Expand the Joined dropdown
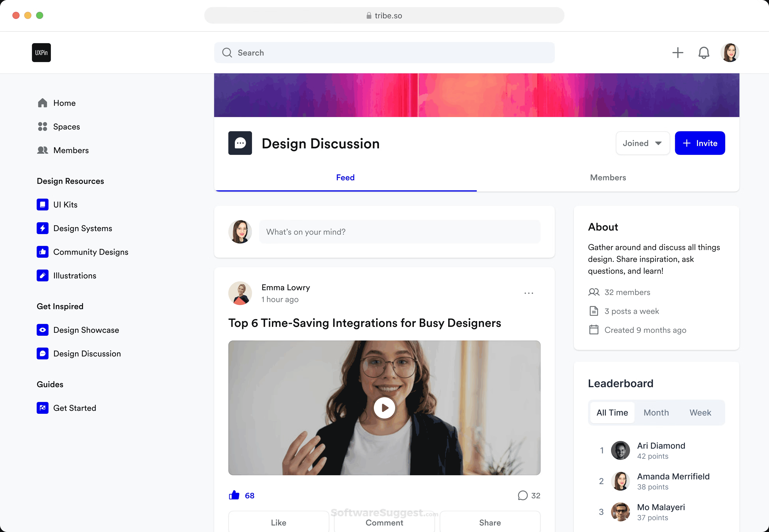The height and width of the screenshot is (532, 769). (642, 143)
